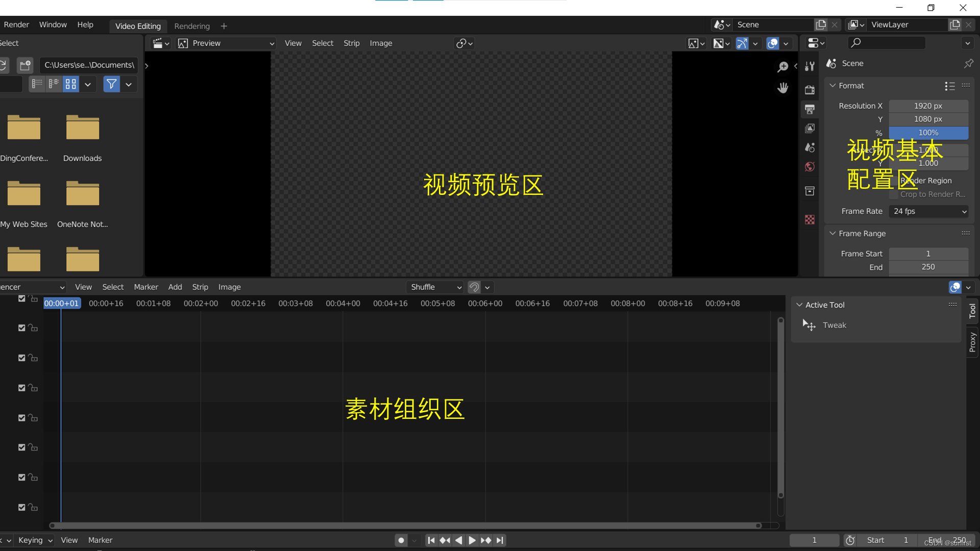Open the Help menu
Screen dimensions: 980x551
(x=85, y=24)
